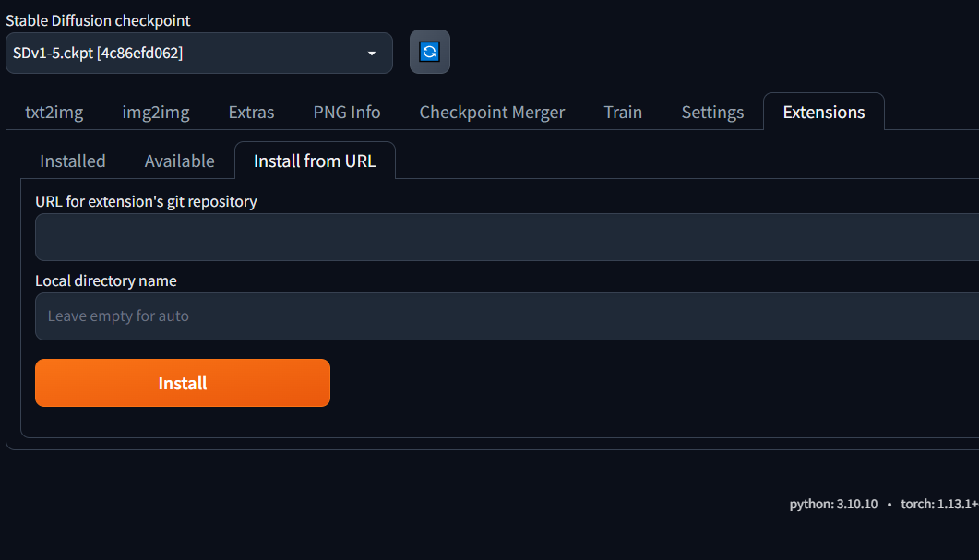Switch to the Train tab
Screen dimensions: 979x560
point(623,113)
